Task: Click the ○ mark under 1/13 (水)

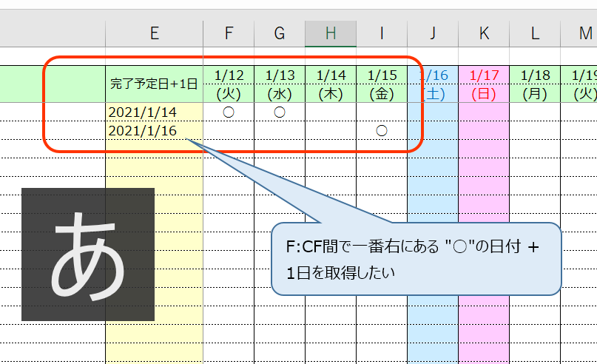Action: 280,112
